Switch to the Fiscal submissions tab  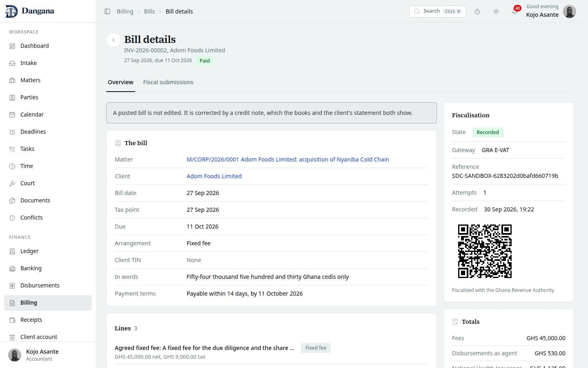[168, 82]
